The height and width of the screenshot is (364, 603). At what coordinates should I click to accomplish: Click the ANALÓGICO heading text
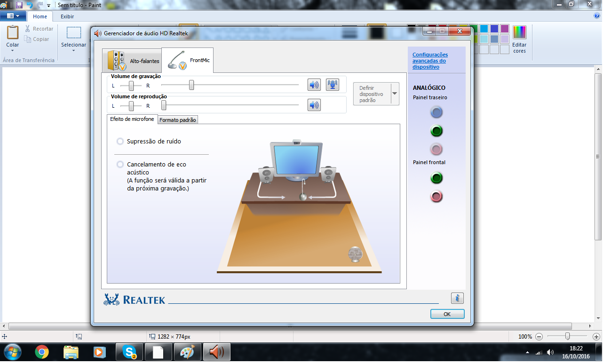click(429, 87)
